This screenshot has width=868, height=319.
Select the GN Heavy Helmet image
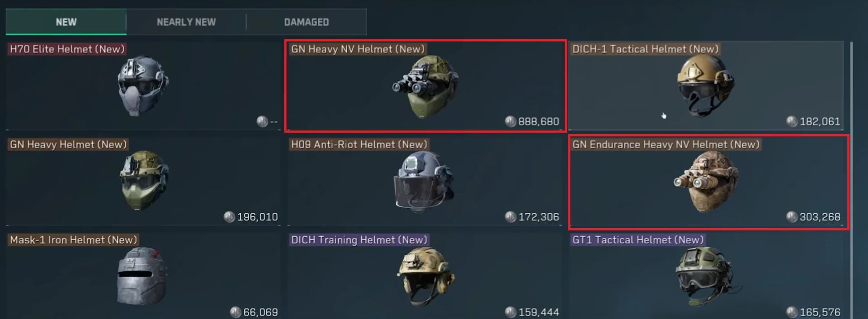144,180
